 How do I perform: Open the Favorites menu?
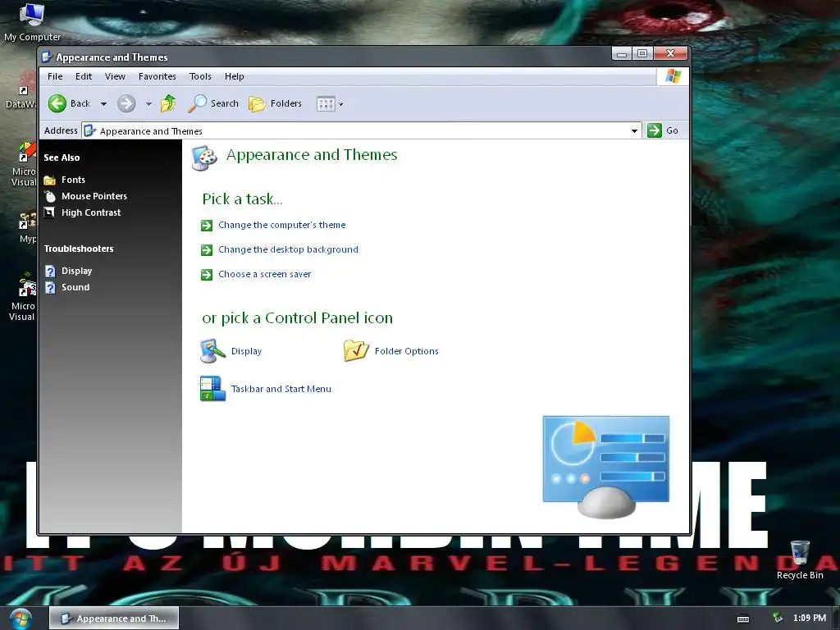157,76
